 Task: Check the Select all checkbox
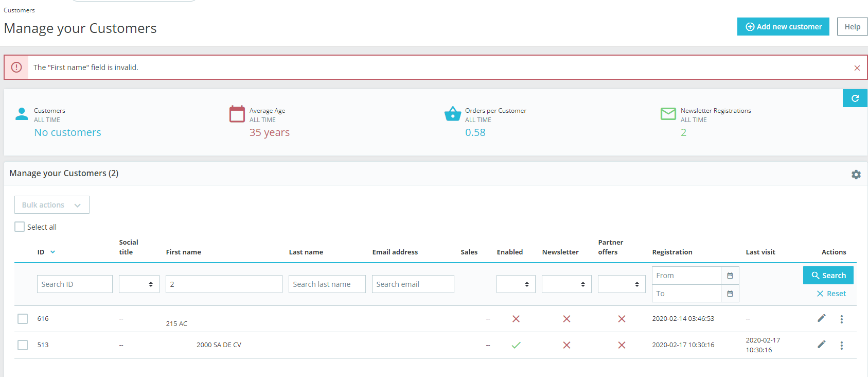20,227
